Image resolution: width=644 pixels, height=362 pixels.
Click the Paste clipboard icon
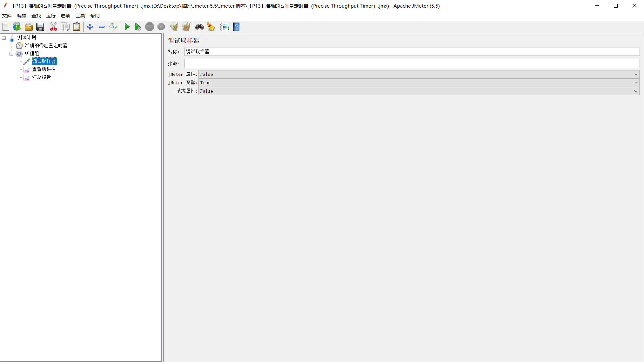pyautogui.click(x=77, y=27)
